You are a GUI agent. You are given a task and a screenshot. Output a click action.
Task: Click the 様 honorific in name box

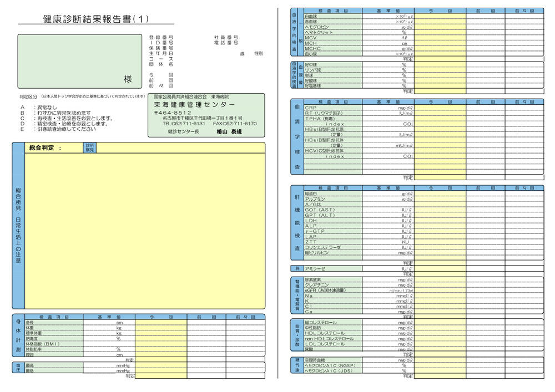click(x=128, y=79)
